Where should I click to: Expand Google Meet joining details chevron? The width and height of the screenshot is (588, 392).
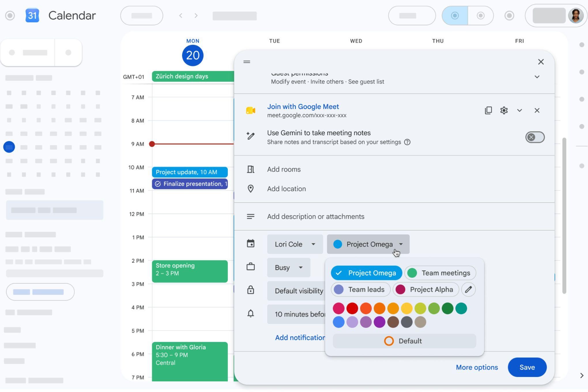519,110
